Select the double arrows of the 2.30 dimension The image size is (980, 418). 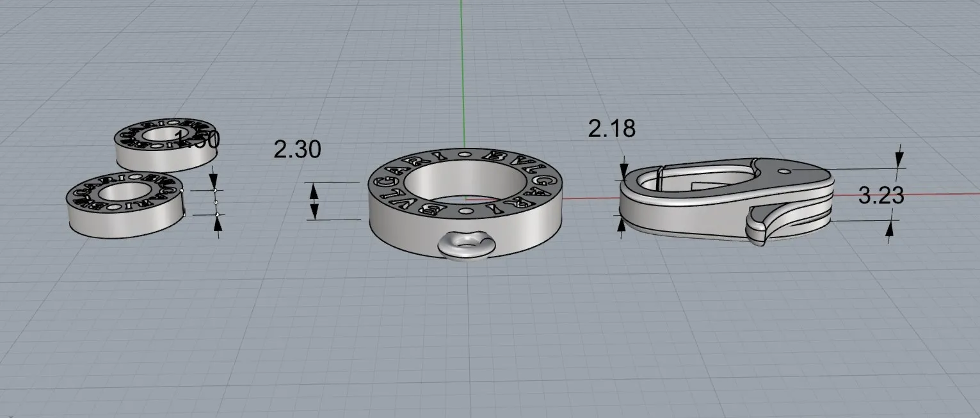[x=314, y=201]
